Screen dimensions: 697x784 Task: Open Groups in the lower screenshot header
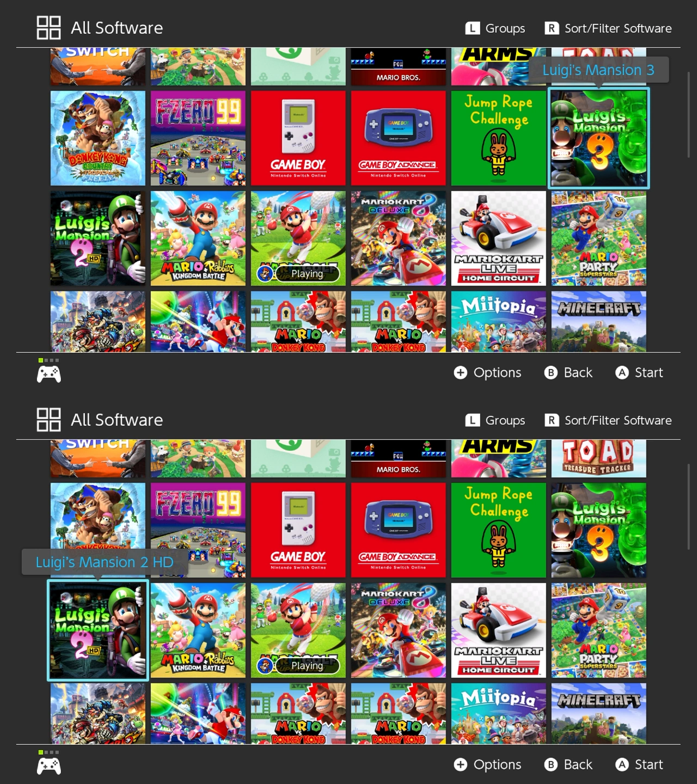tap(496, 420)
